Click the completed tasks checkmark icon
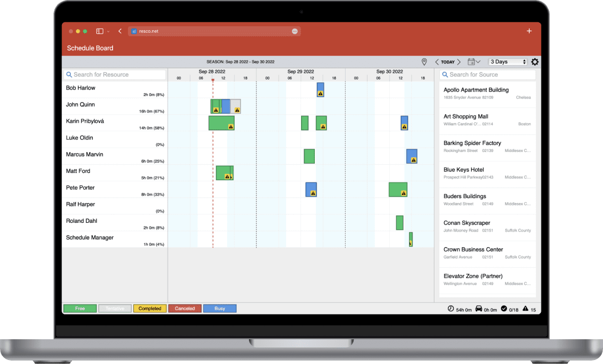The height and width of the screenshot is (364, 603). [504, 309]
